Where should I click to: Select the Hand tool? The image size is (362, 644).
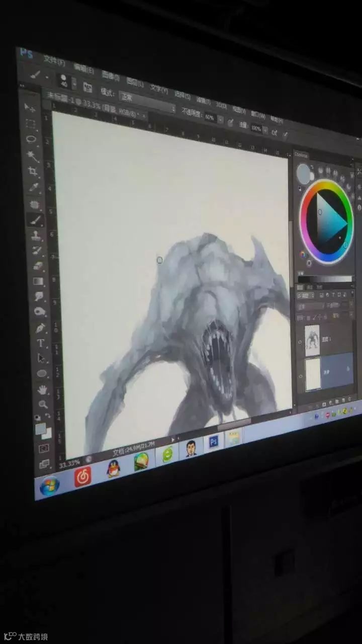pyautogui.click(x=43, y=389)
